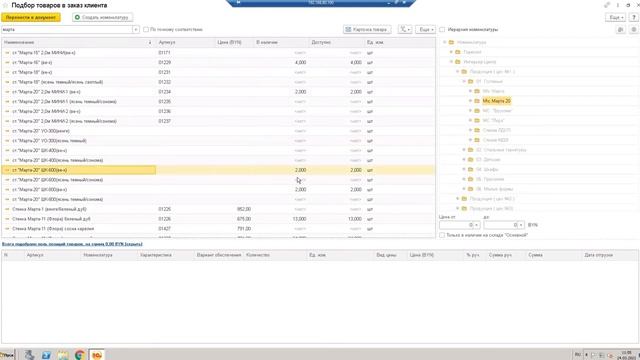This screenshot has width=640, height=360.
Task: Open the Windows Start button
Action: [x=7, y=355]
